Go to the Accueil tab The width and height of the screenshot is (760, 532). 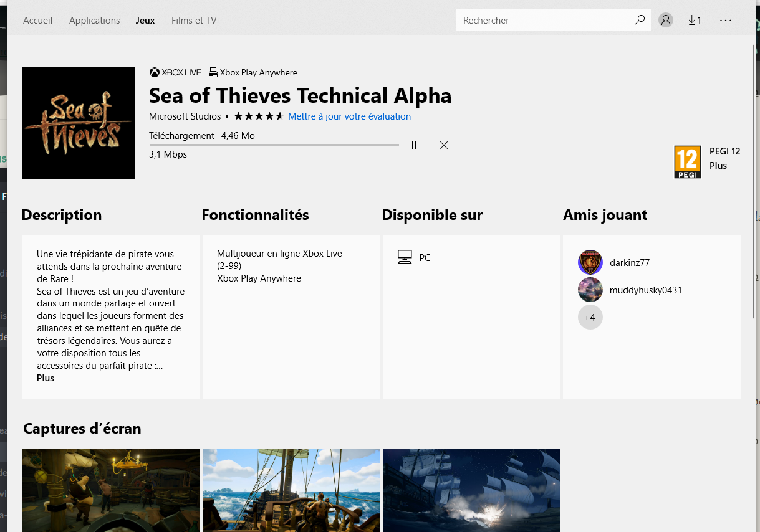pos(37,20)
